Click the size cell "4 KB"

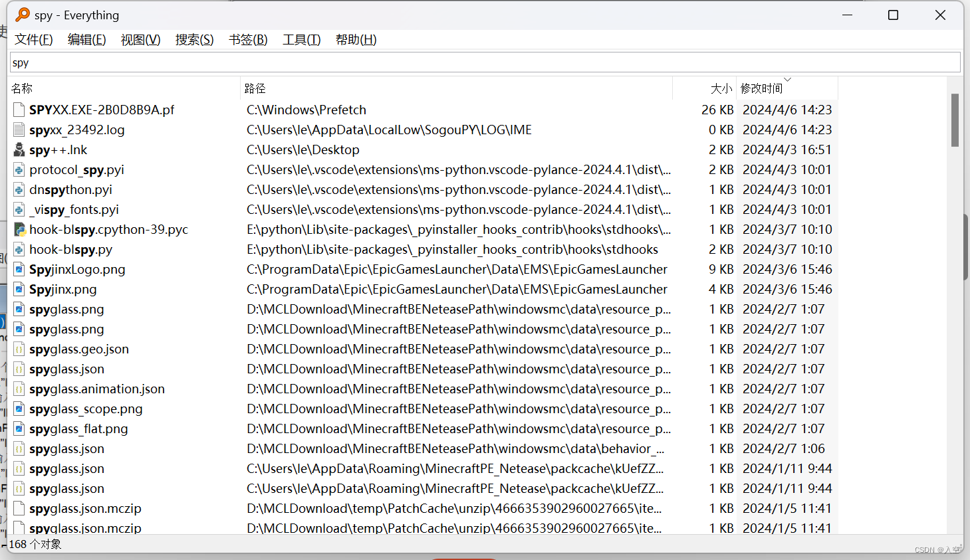coord(721,289)
